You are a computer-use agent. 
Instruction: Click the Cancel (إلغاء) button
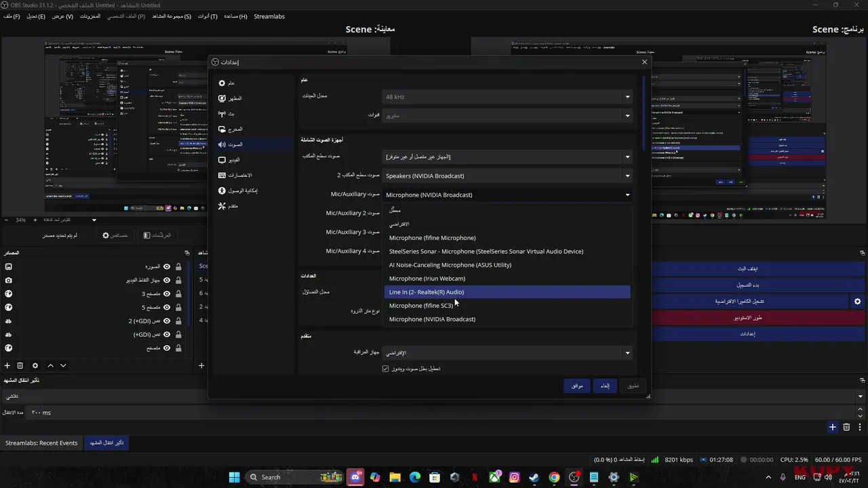(x=605, y=386)
